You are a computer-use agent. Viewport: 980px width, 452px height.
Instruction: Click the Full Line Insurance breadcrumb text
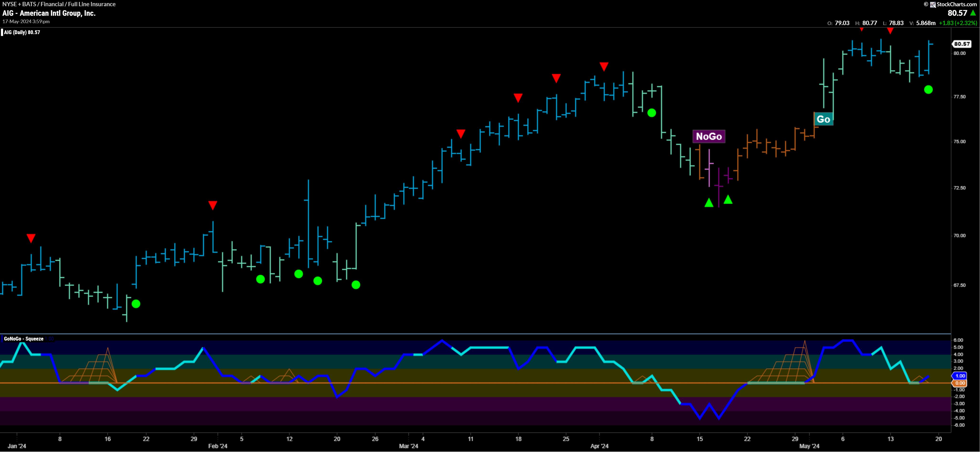pyautogui.click(x=92, y=4)
